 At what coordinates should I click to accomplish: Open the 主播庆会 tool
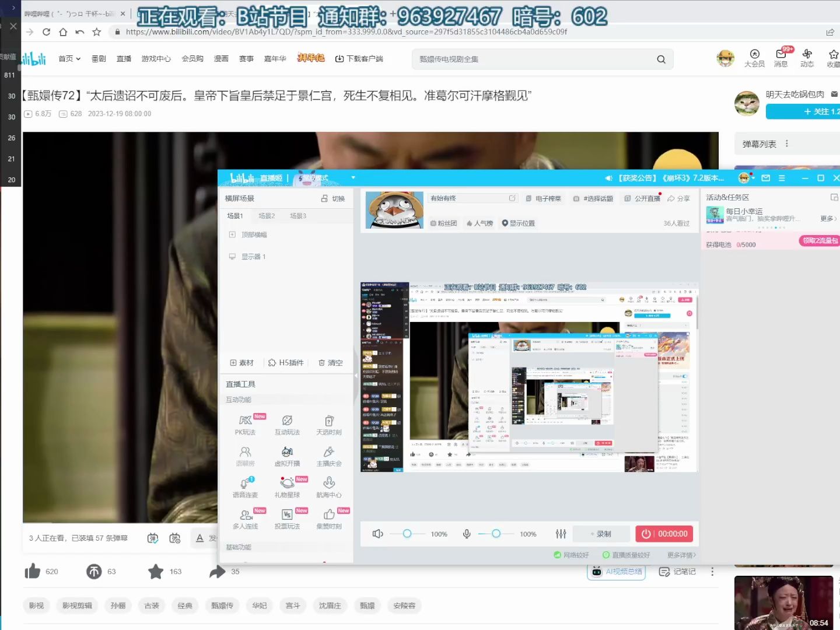(329, 457)
